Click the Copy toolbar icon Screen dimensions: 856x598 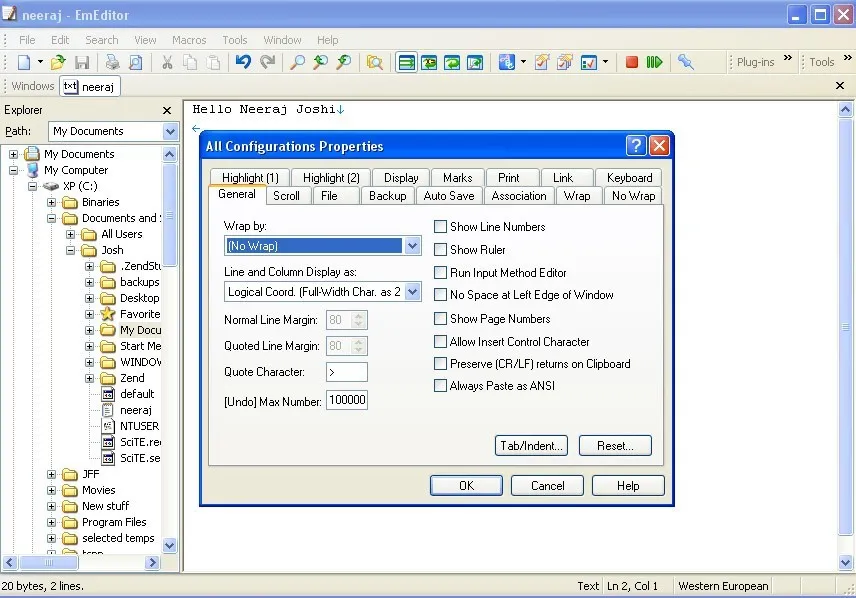[x=190, y=62]
